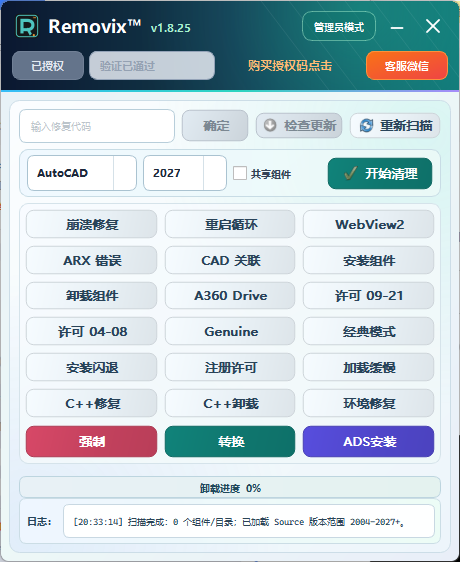Click the C++卸载 button
The height and width of the screenshot is (562, 460).
tap(230, 404)
